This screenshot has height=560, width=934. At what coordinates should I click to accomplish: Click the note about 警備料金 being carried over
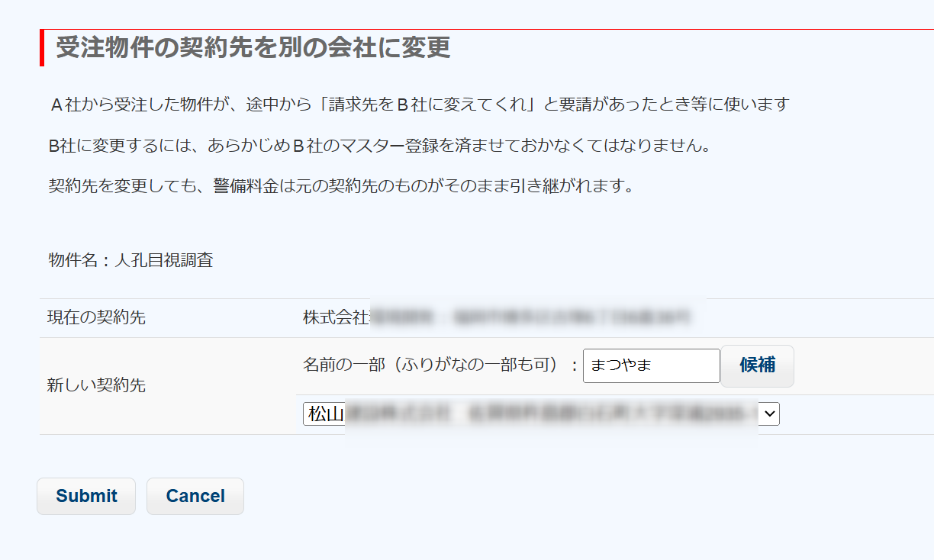click(x=340, y=185)
